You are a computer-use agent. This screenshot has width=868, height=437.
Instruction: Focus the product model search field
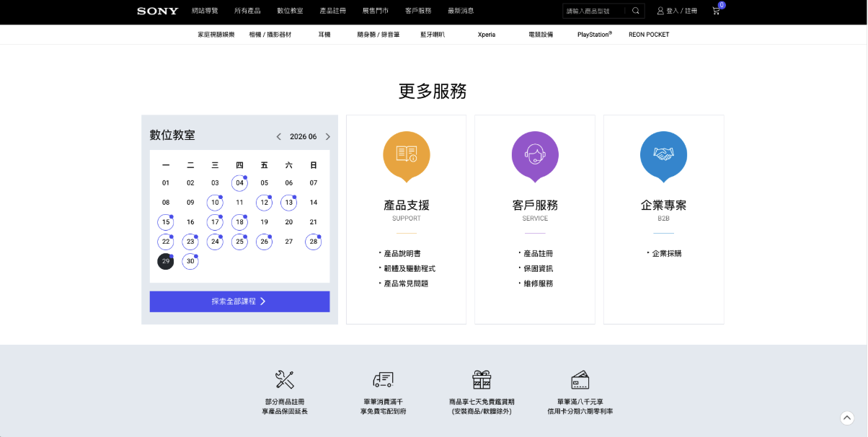[x=595, y=11]
